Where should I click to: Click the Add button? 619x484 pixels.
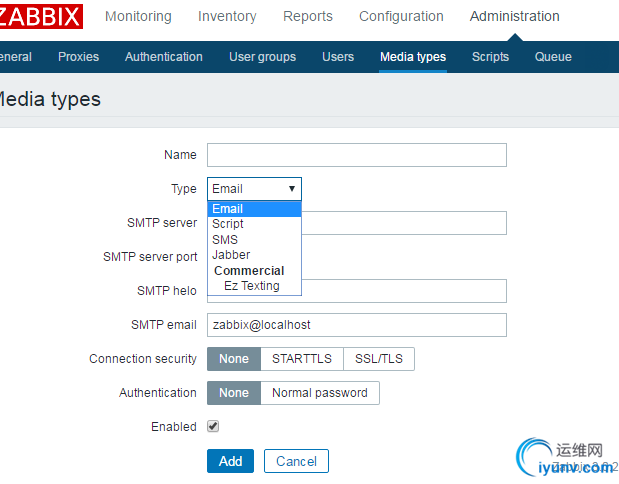point(231,461)
